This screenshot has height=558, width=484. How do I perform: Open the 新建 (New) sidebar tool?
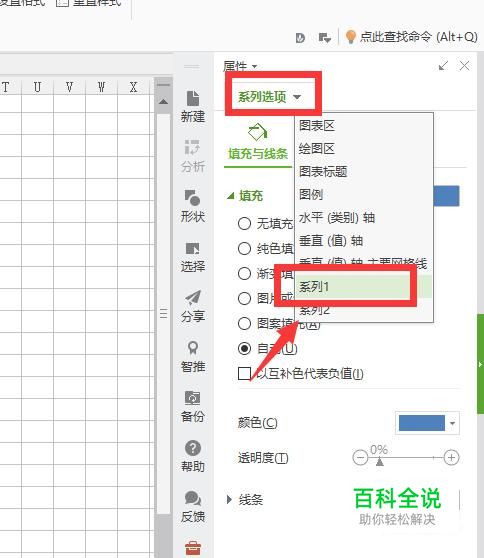(193, 106)
